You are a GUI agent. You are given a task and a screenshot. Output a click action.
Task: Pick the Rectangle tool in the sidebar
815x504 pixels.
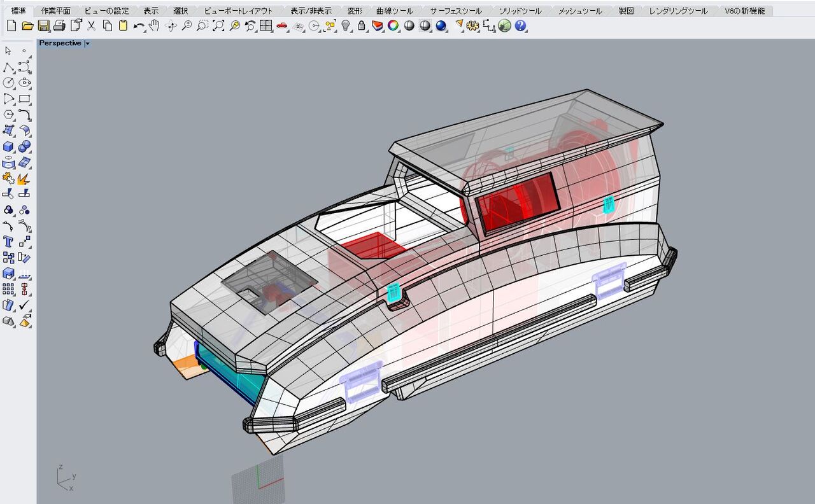coord(24,99)
